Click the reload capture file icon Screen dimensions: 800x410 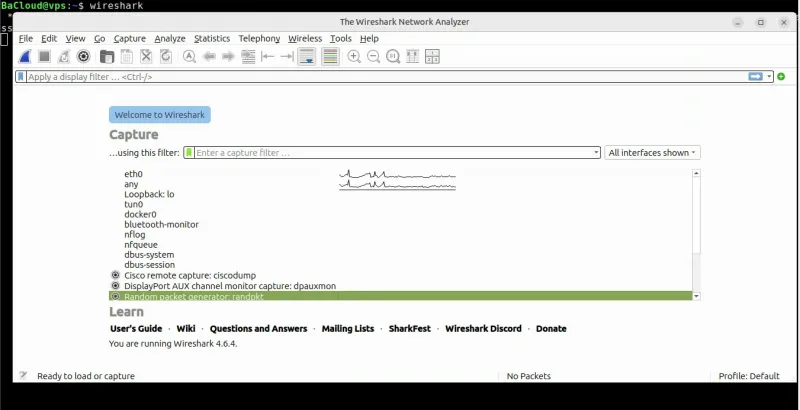166,57
